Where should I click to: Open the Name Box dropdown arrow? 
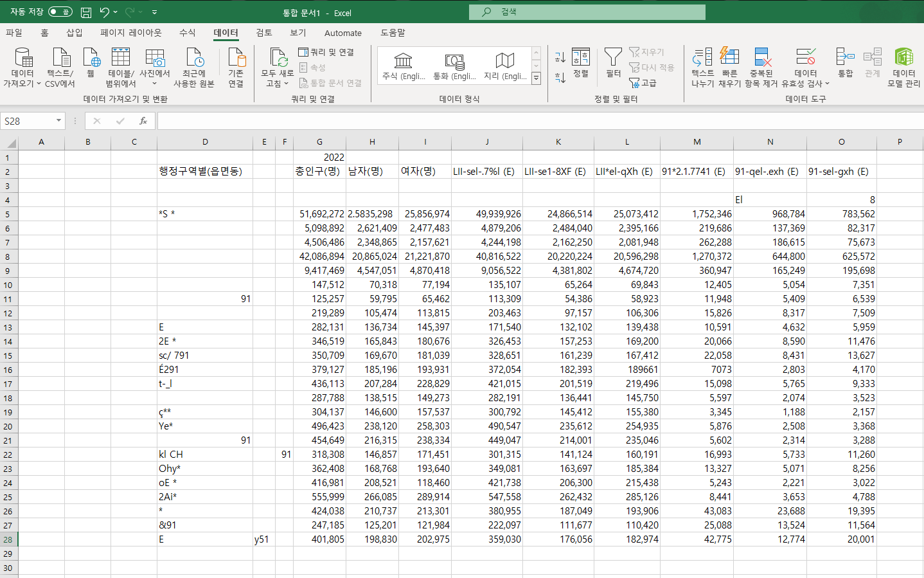point(58,121)
